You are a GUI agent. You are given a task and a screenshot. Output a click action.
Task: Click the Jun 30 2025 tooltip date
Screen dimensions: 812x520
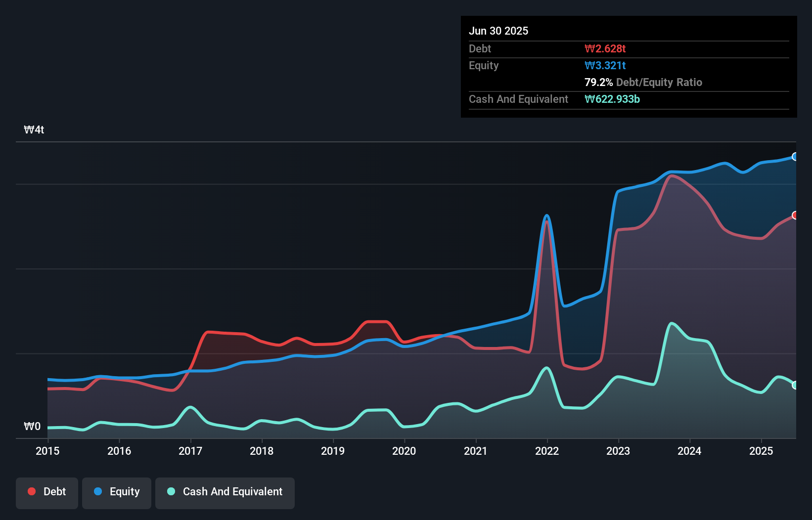click(498, 31)
